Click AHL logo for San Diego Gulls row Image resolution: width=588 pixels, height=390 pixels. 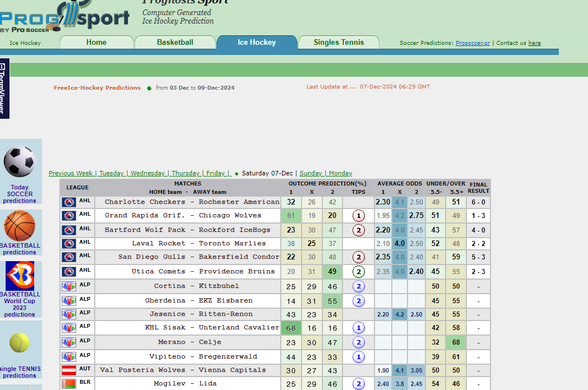coord(69,257)
